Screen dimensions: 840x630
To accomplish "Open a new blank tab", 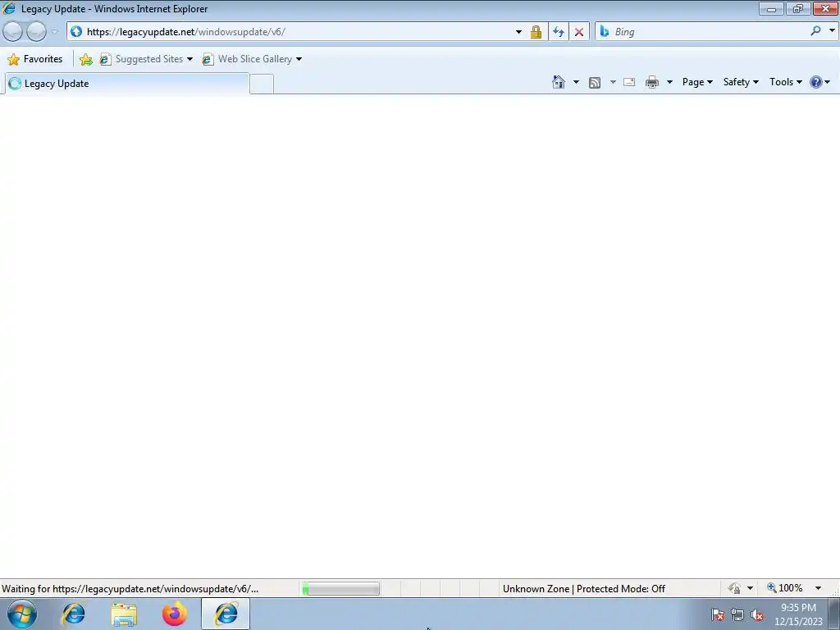I will tap(262, 84).
